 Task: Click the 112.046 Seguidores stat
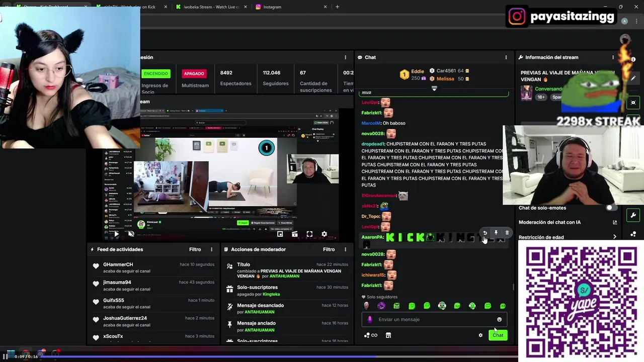click(x=275, y=78)
